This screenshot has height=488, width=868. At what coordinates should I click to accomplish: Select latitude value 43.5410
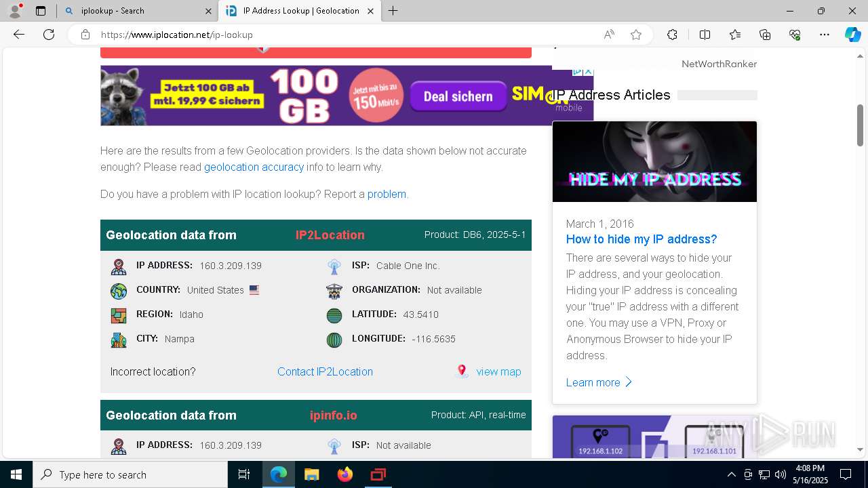tap(420, 314)
